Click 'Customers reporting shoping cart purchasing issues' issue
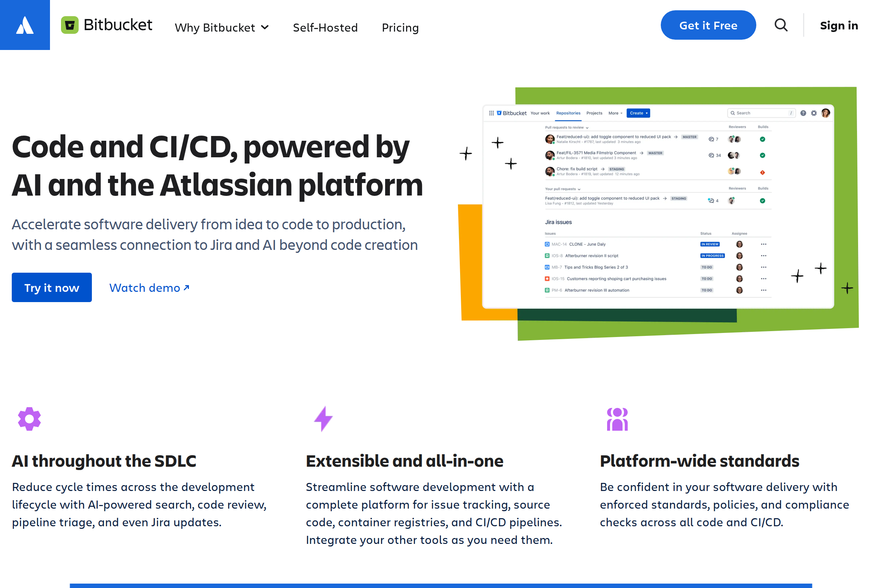 point(617,279)
